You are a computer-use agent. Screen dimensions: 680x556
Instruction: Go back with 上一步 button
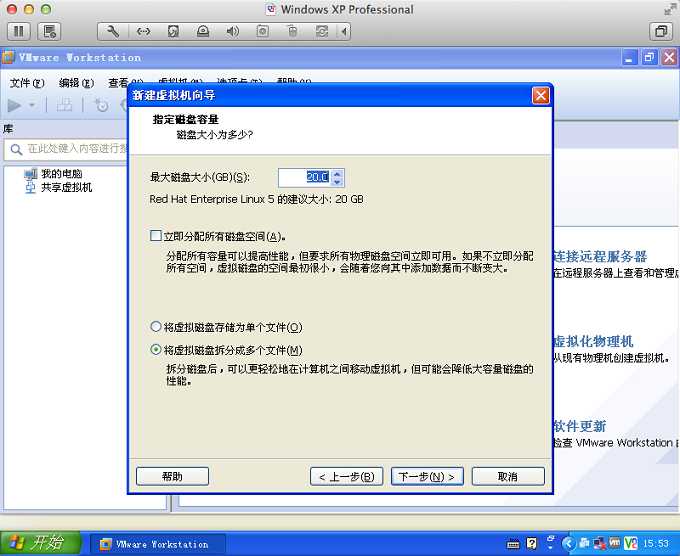click(x=347, y=477)
